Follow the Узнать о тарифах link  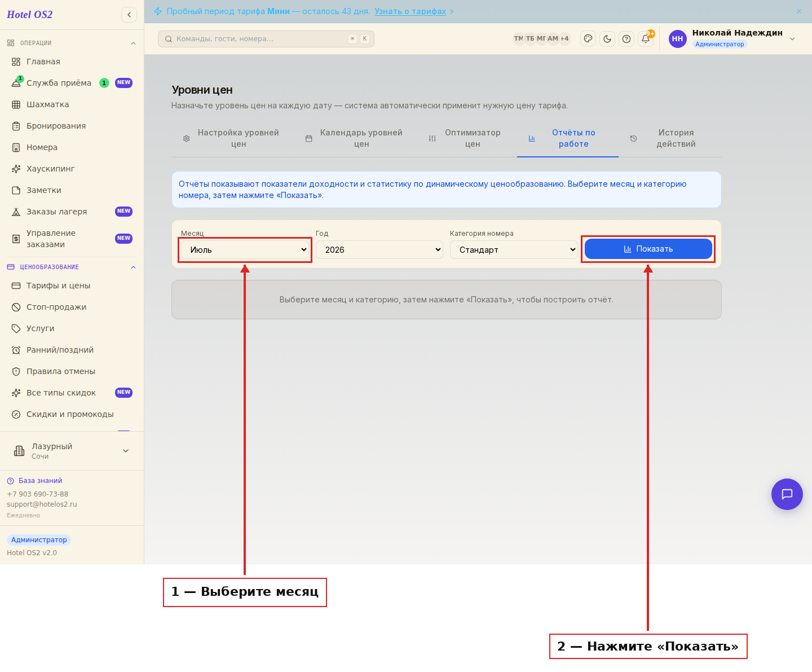410,11
